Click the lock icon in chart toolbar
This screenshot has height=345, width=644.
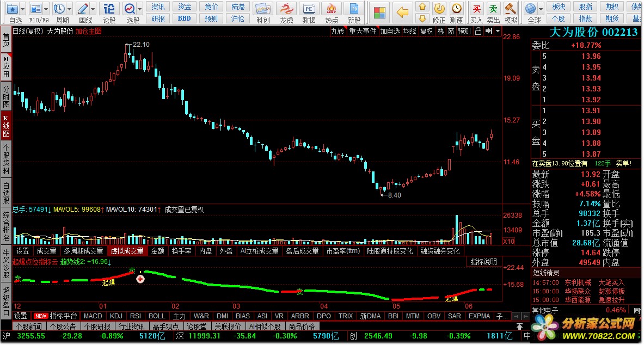478,31
